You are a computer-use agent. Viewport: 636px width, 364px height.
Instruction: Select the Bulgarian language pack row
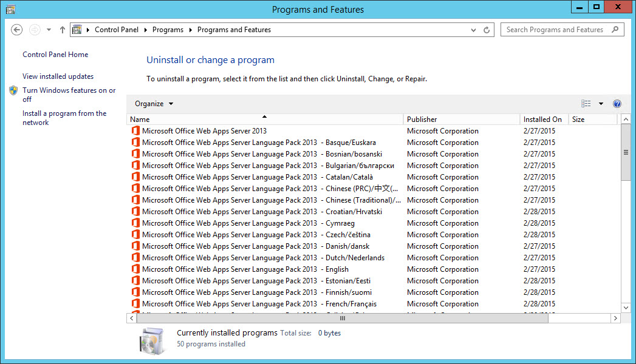373,166
